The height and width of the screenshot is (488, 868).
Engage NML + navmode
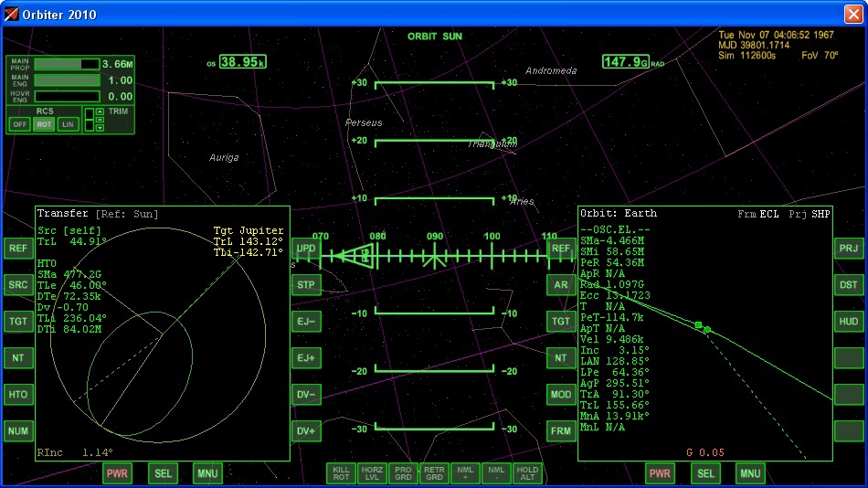pyautogui.click(x=465, y=473)
